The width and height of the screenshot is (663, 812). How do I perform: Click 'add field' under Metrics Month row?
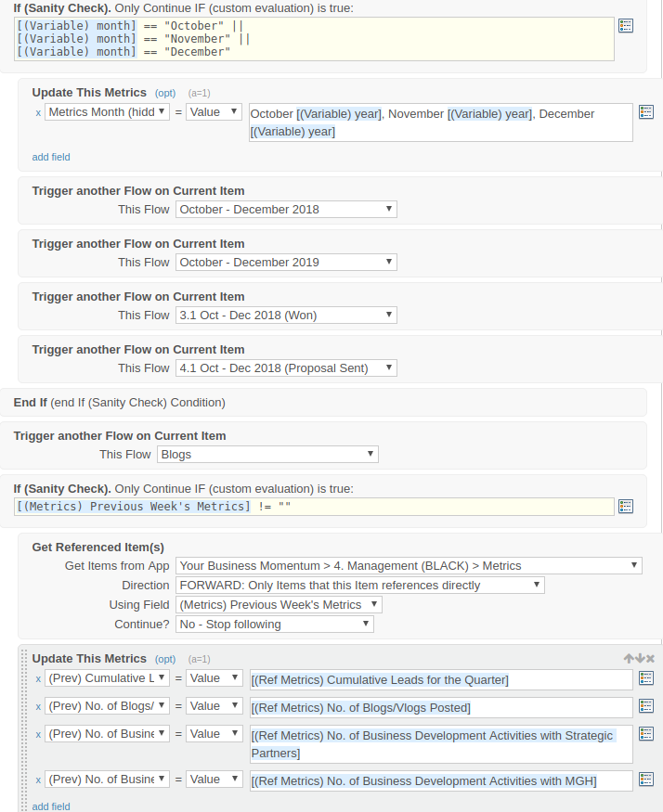51,157
